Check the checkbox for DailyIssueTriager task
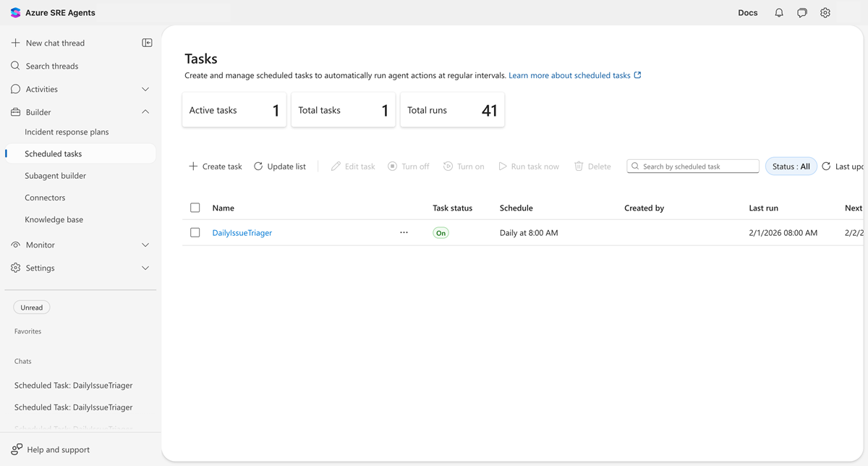 (195, 232)
